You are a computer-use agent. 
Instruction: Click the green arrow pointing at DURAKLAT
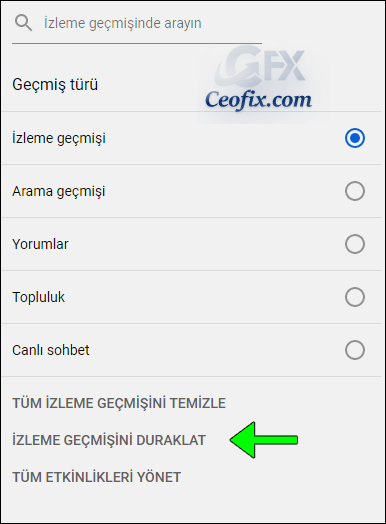click(x=264, y=440)
